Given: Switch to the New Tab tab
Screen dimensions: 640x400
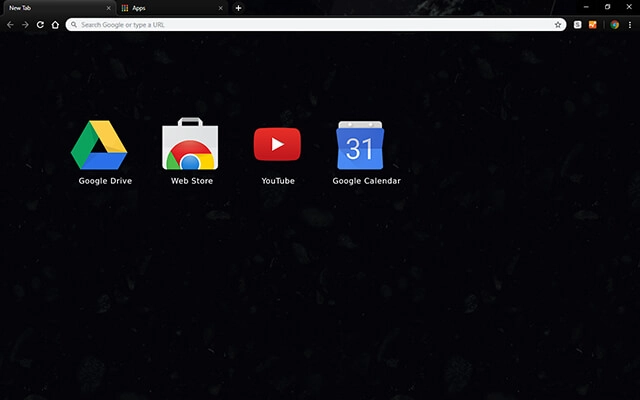Looking at the screenshot, I should pyautogui.click(x=58, y=8).
